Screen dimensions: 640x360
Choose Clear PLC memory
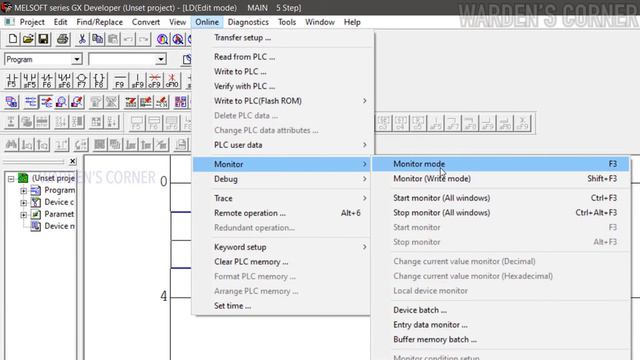(281, 262)
